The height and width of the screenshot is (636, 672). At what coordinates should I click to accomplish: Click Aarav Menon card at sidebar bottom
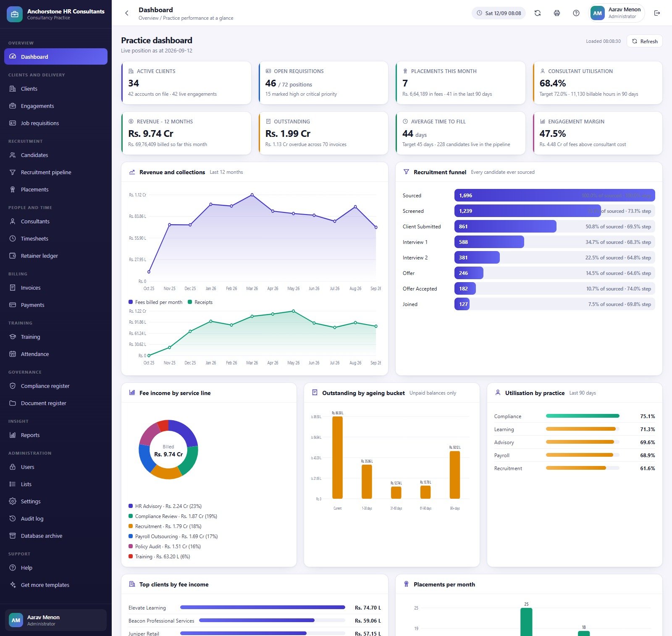[56, 620]
